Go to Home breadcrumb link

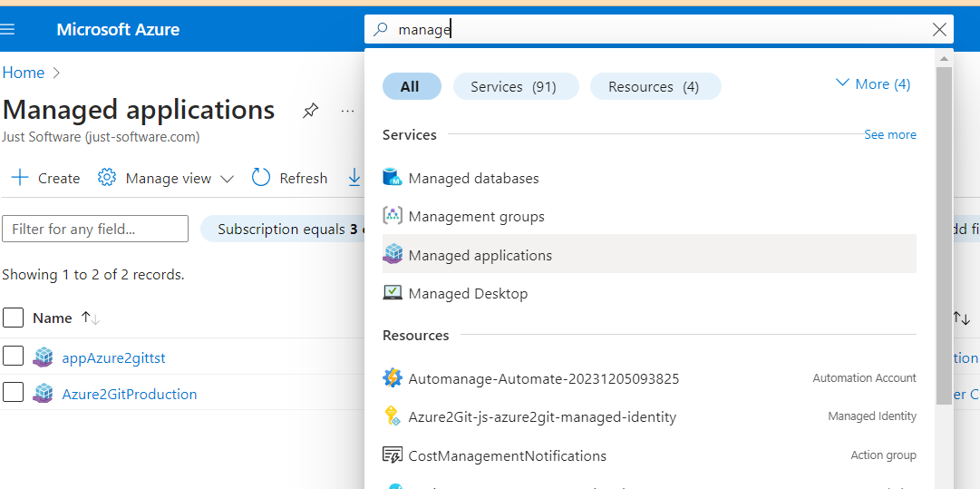[24, 73]
